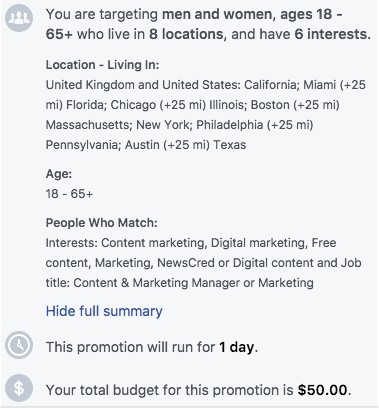Screen dimensions: 379x408
Task: Click the '$50.00' budget amount
Action: (322, 390)
